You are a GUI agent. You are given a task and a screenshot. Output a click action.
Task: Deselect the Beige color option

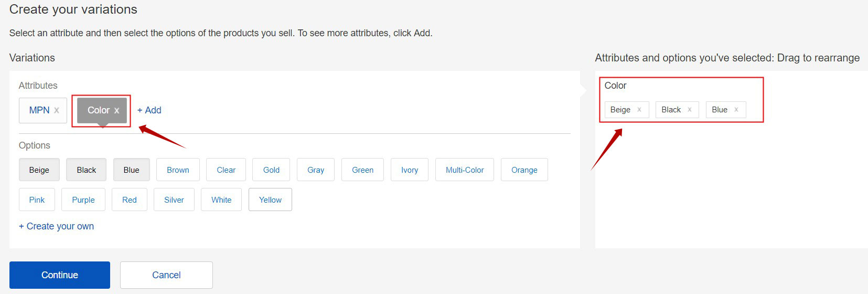[x=39, y=170]
